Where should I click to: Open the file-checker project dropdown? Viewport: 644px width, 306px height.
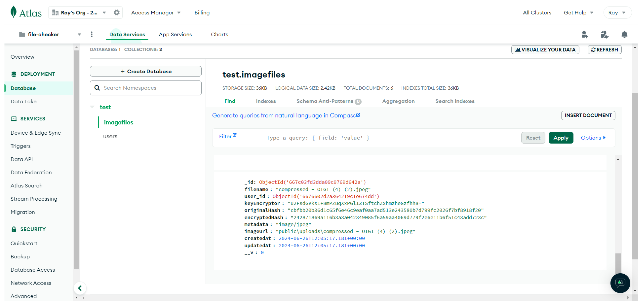click(x=79, y=34)
